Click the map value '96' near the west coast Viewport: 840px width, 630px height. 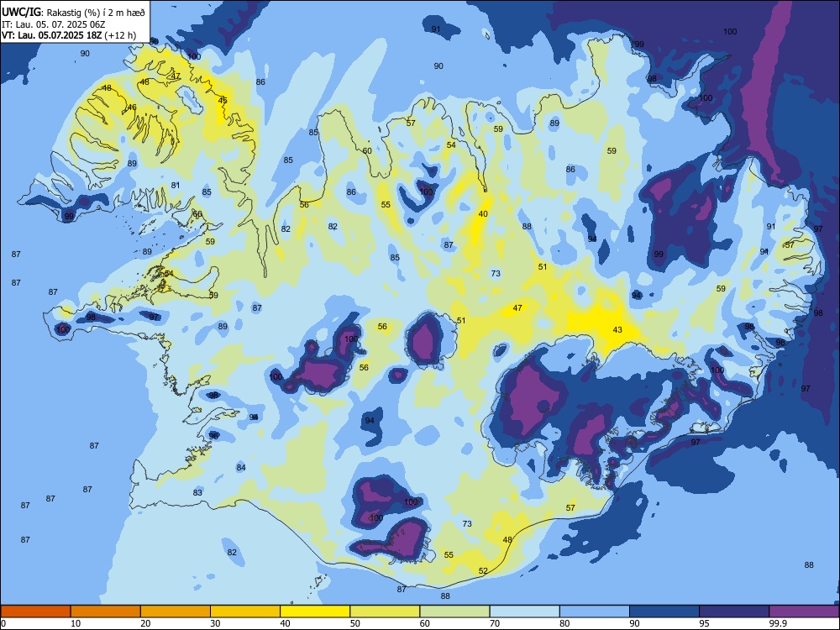213,436
